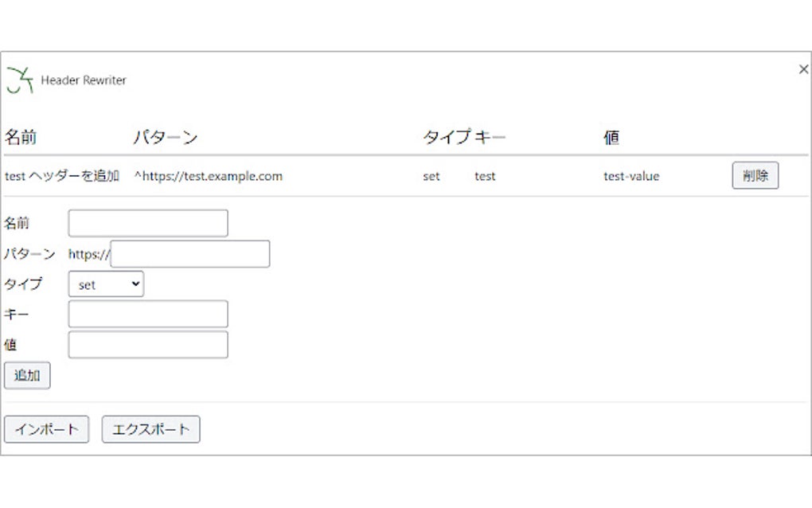Click the 値 column header

pyautogui.click(x=611, y=138)
